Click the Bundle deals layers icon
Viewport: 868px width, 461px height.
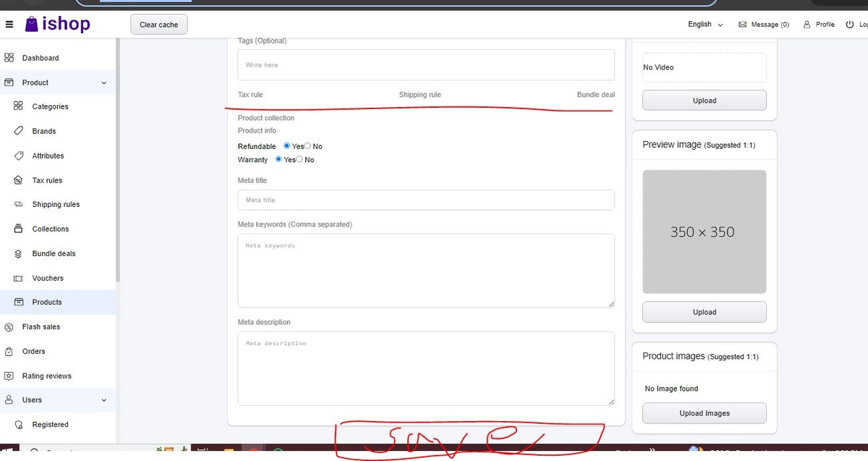point(18,254)
